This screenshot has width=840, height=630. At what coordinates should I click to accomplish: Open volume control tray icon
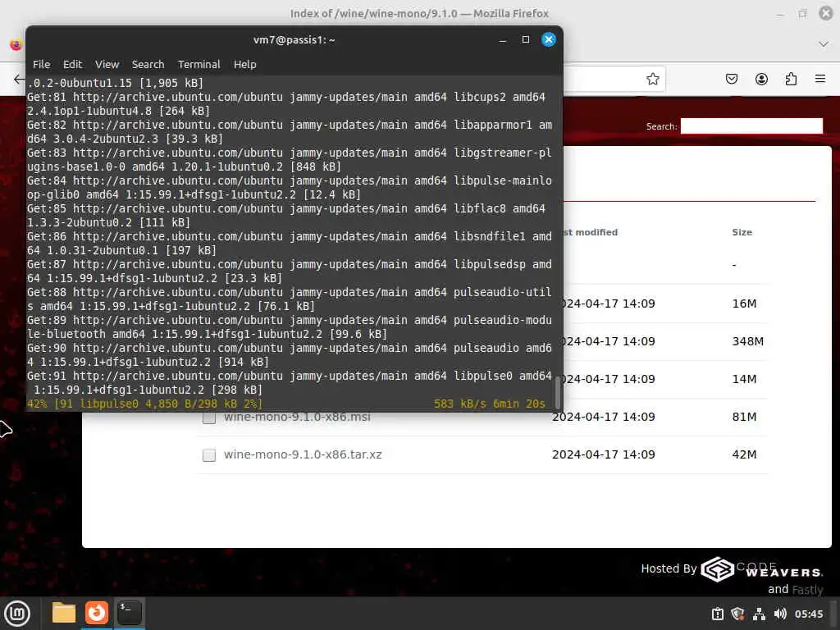click(780, 614)
